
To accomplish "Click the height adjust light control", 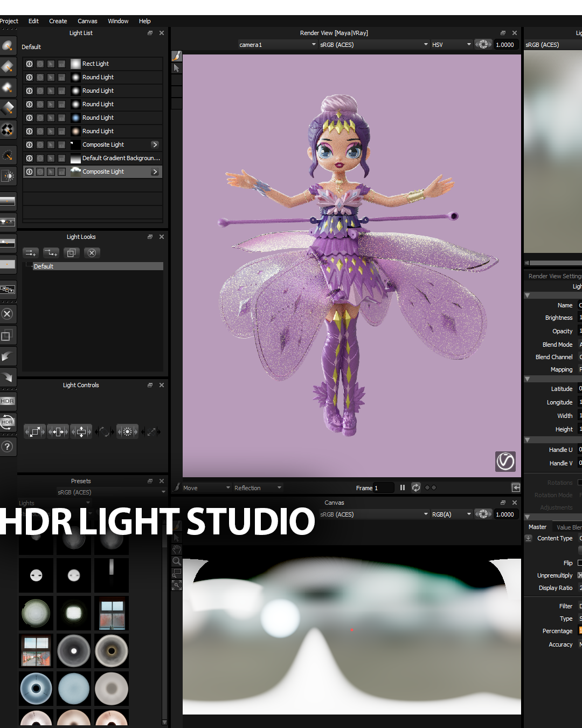I will click(x=81, y=431).
